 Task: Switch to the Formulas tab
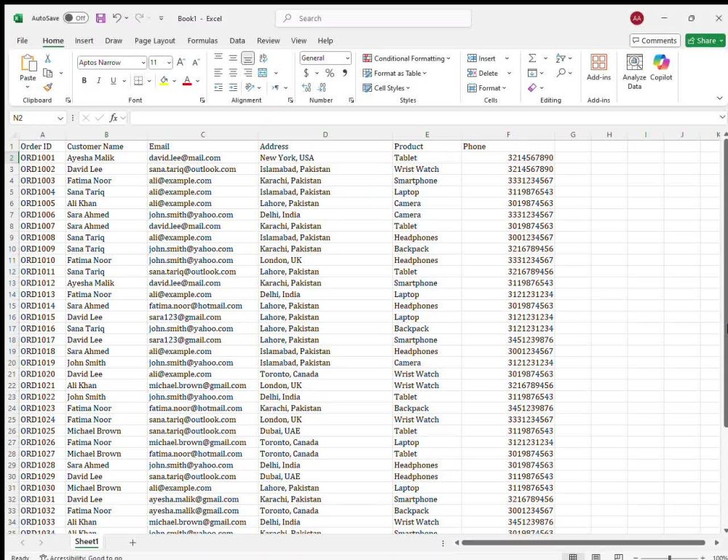coord(202,40)
